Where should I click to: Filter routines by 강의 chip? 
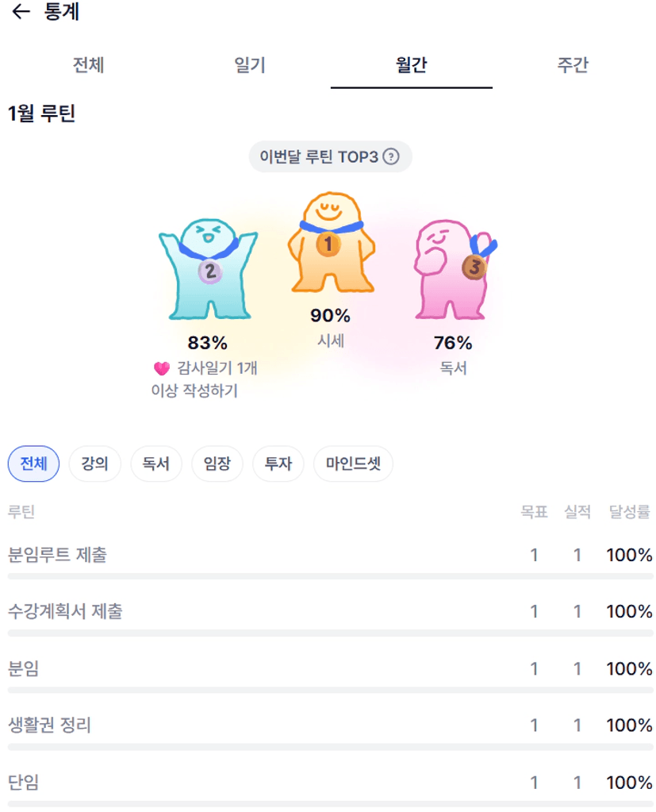pos(94,464)
